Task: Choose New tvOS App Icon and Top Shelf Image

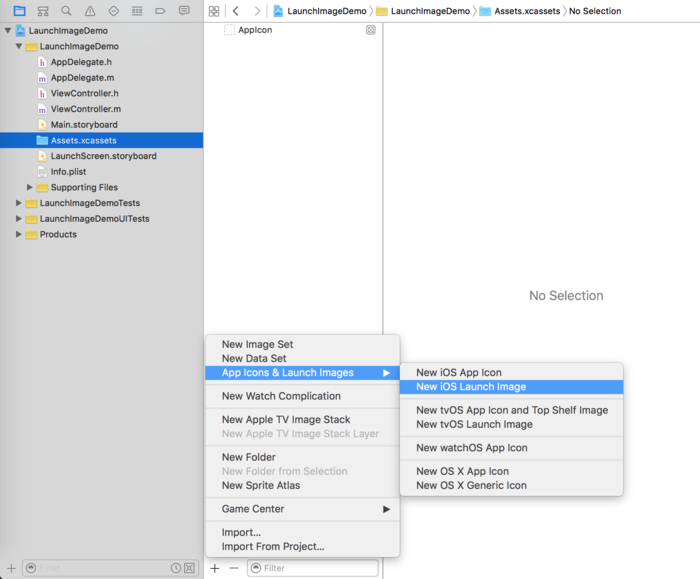Action: (512, 410)
